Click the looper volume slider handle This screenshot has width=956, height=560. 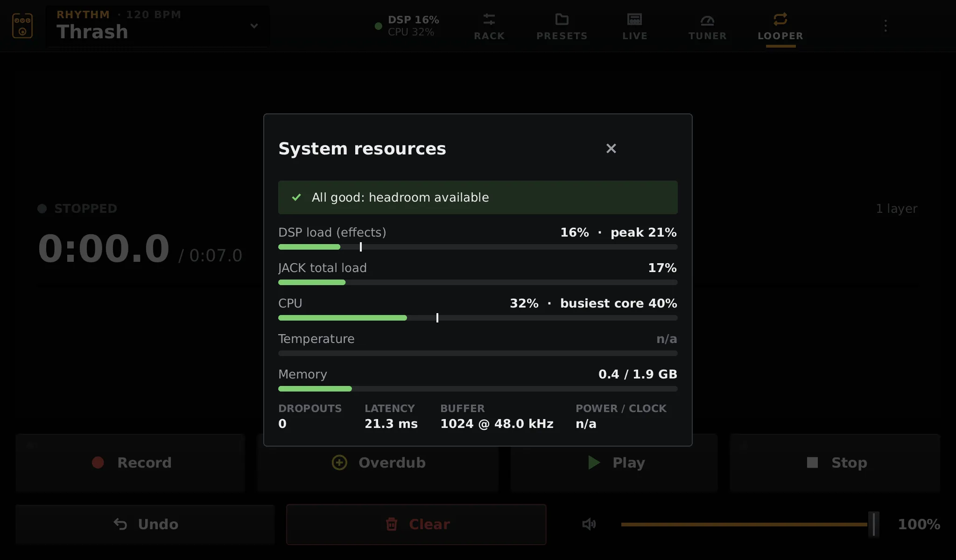point(873,524)
